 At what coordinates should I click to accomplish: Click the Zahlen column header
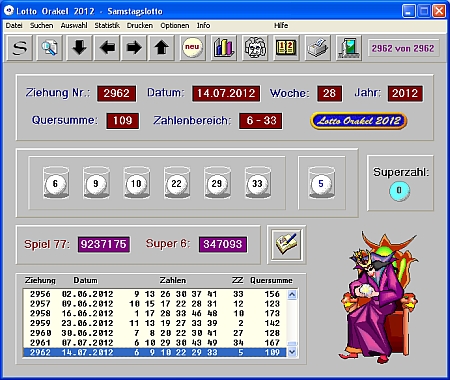click(x=173, y=280)
